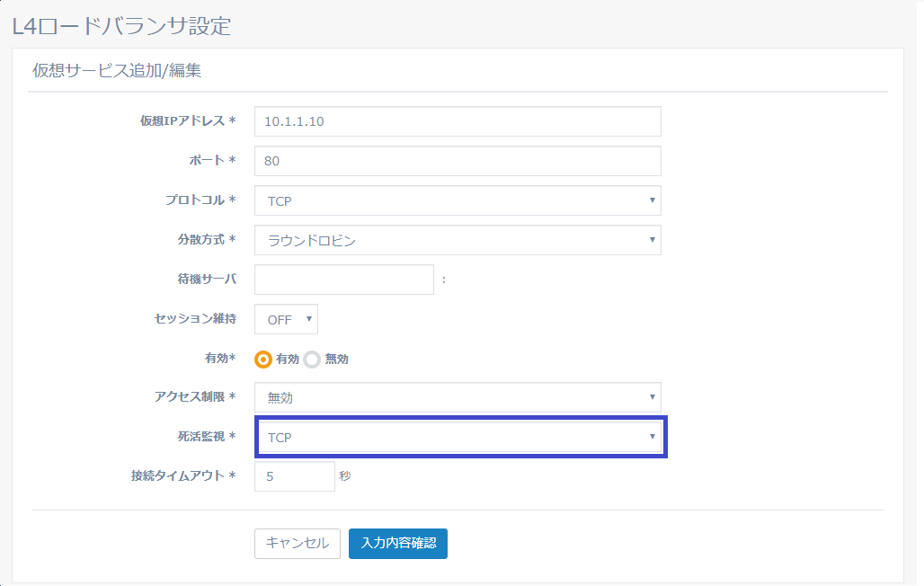Click the dropdown arrow on プロトコル selector

click(x=653, y=200)
